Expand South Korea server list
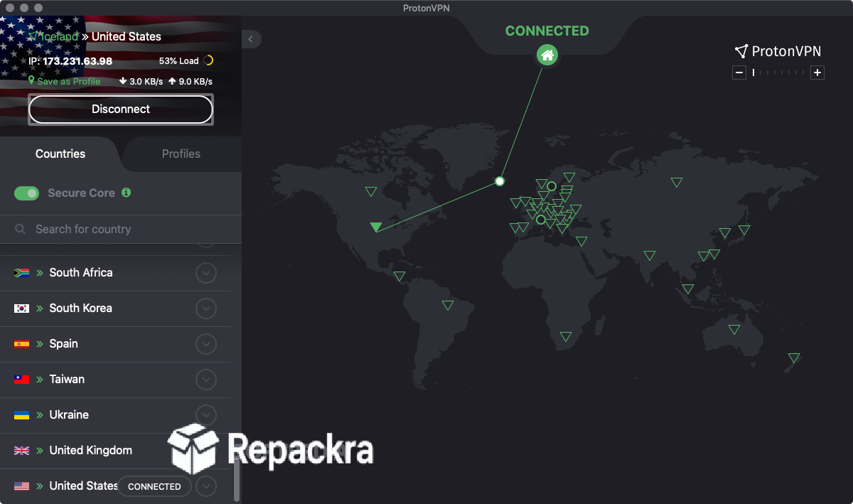The height and width of the screenshot is (504, 853). [205, 308]
